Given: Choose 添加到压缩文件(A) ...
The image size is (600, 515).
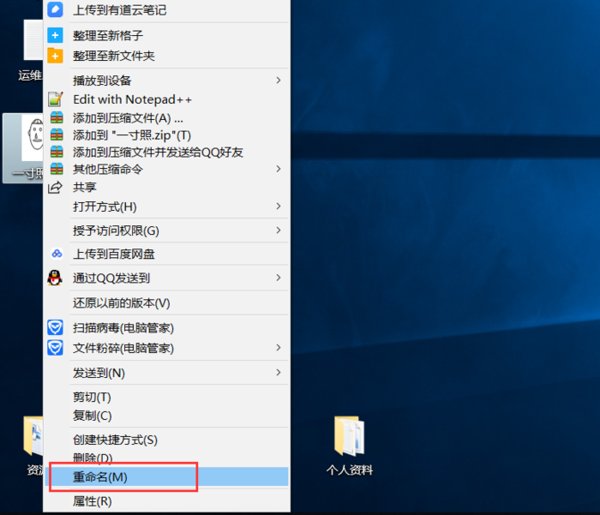Looking at the screenshot, I should pyautogui.click(x=166, y=117).
